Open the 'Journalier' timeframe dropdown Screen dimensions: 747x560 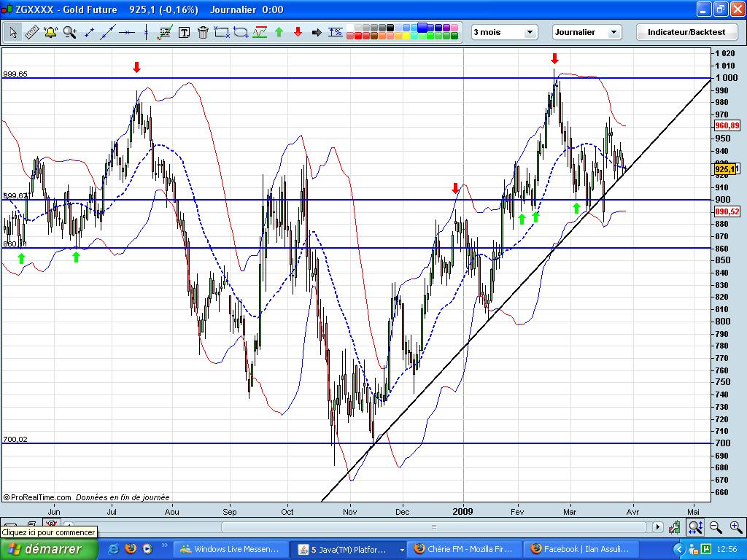(x=587, y=32)
